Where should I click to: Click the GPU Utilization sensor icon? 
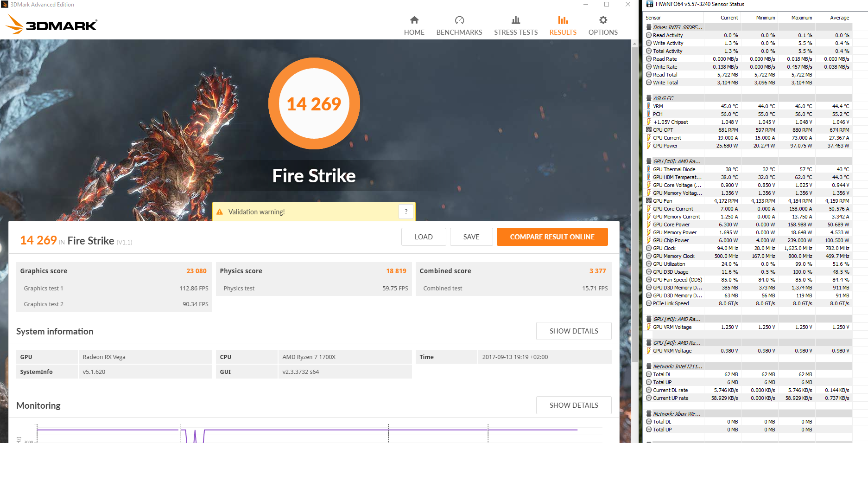click(x=649, y=264)
